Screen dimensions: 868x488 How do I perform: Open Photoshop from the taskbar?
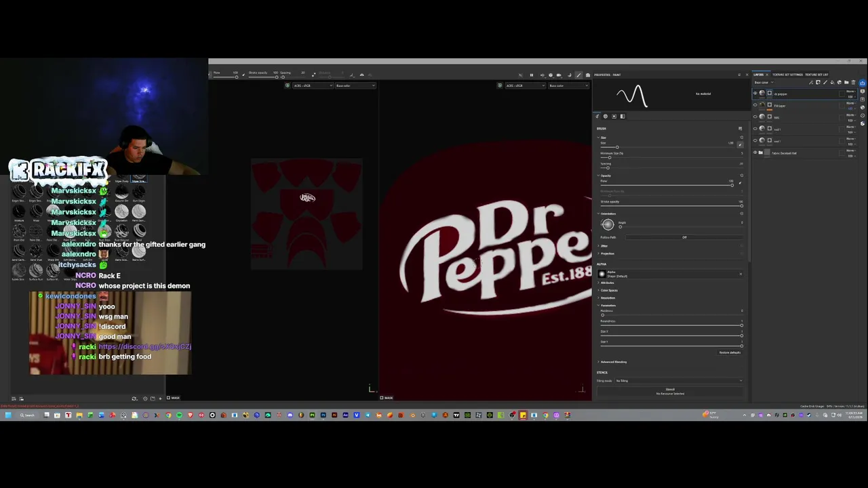pyautogui.click(x=323, y=415)
